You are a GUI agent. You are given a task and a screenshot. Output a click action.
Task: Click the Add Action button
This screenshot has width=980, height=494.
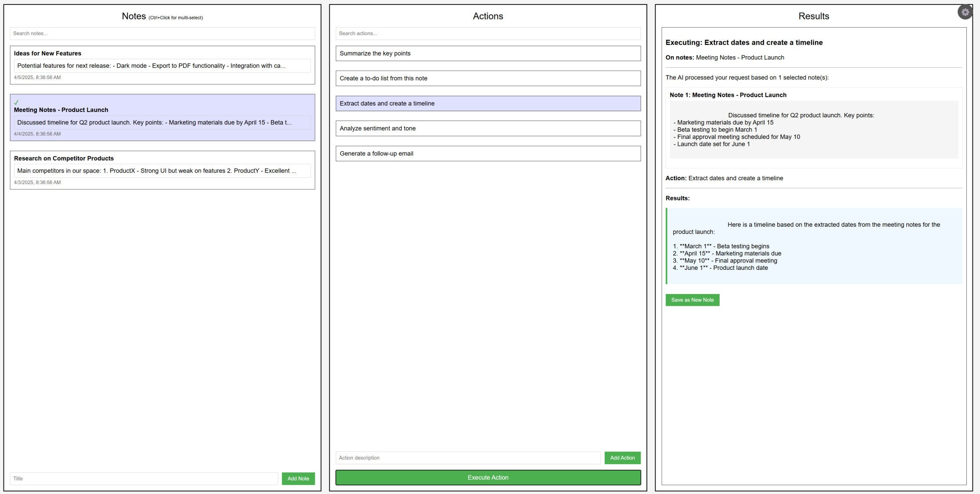click(622, 458)
